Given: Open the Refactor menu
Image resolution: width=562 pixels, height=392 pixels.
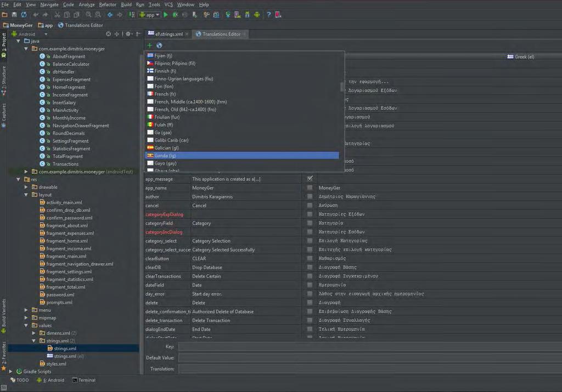Looking at the screenshot, I should coord(108,4).
